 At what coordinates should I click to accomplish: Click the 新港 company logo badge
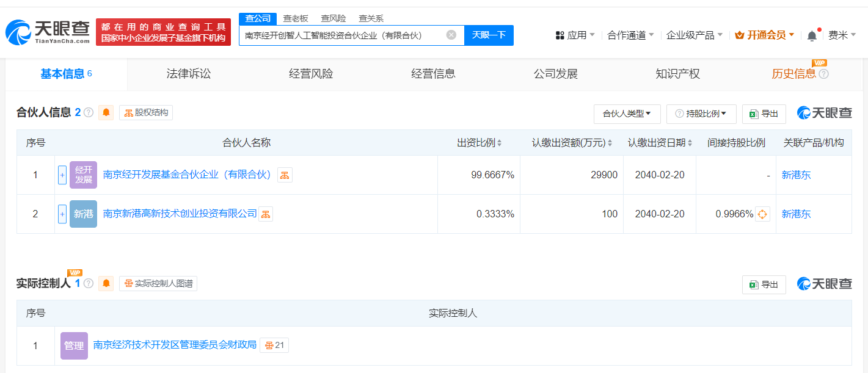point(83,214)
